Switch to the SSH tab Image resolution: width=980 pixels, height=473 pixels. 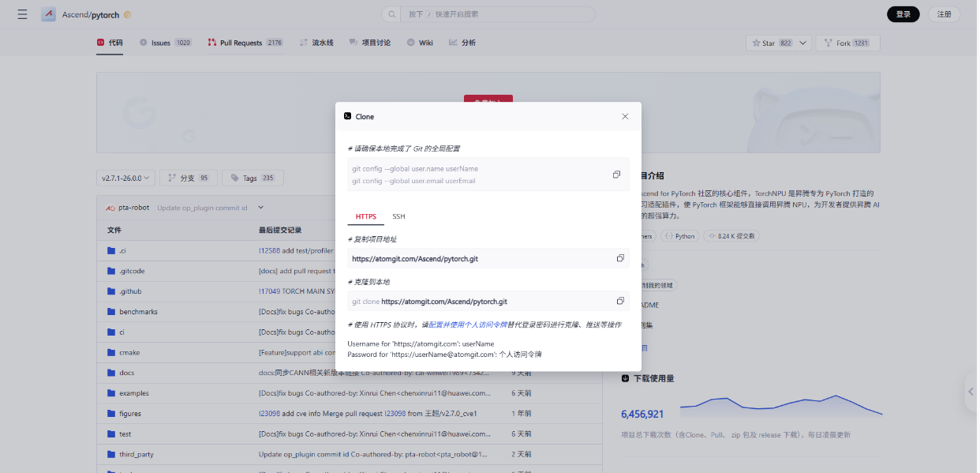click(x=398, y=216)
